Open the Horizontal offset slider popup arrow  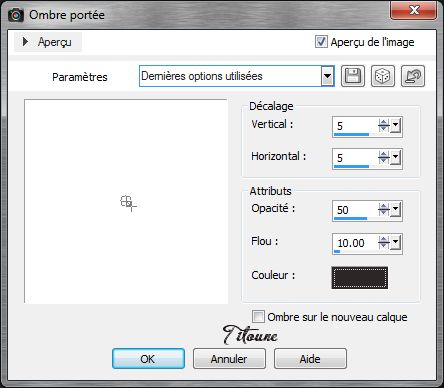(x=395, y=157)
